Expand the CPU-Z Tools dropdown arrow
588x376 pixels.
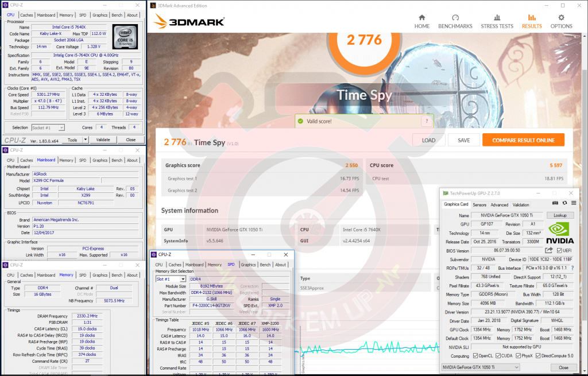(x=86, y=139)
